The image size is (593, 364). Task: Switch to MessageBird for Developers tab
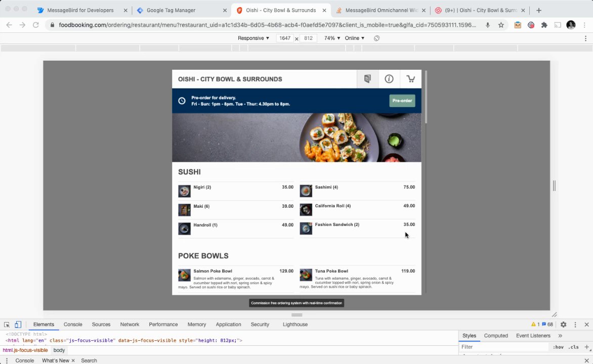tap(80, 10)
